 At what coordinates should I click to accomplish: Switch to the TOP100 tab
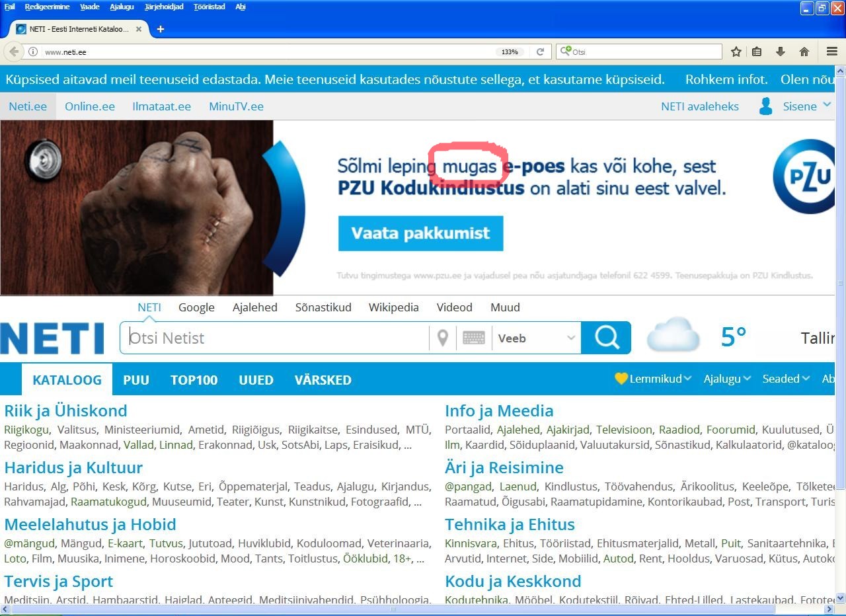pyautogui.click(x=194, y=380)
